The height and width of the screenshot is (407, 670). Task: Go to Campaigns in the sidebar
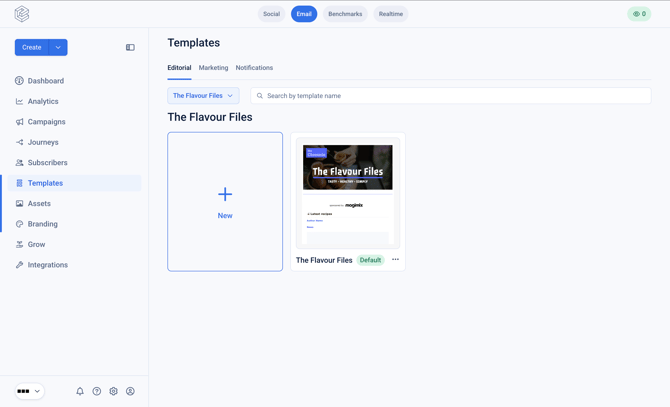tap(47, 122)
